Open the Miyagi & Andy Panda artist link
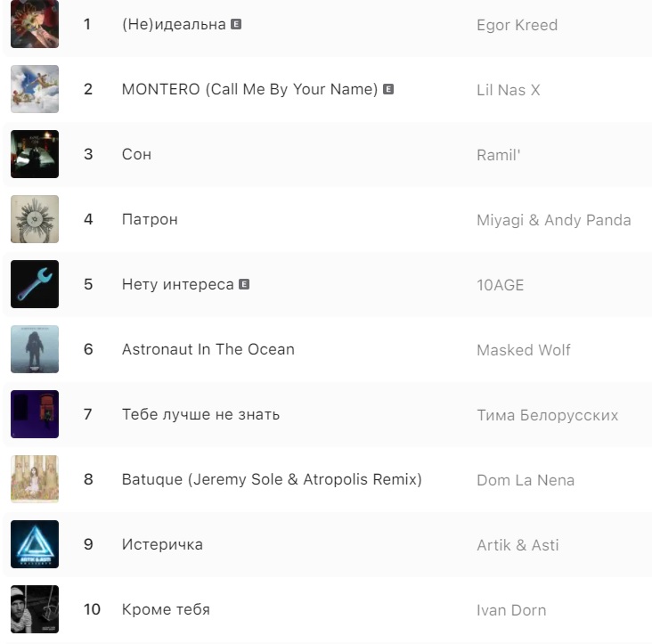This screenshot has height=644, width=652. pyautogui.click(x=553, y=220)
